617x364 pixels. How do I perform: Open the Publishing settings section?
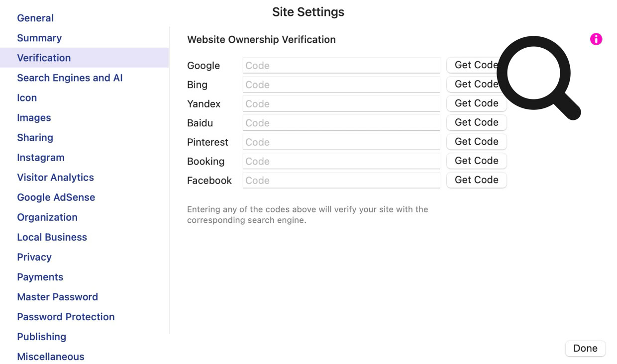pyautogui.click(x=41, y=336)
